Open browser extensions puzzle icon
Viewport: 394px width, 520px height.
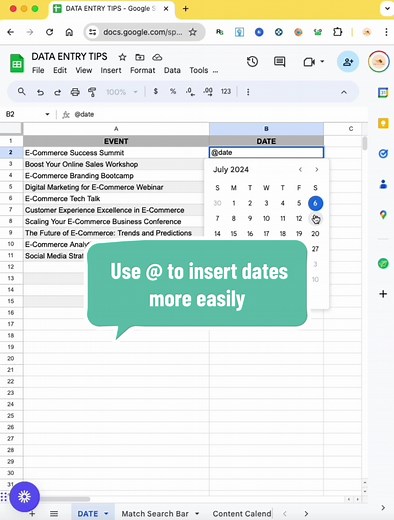click(337, 32)
